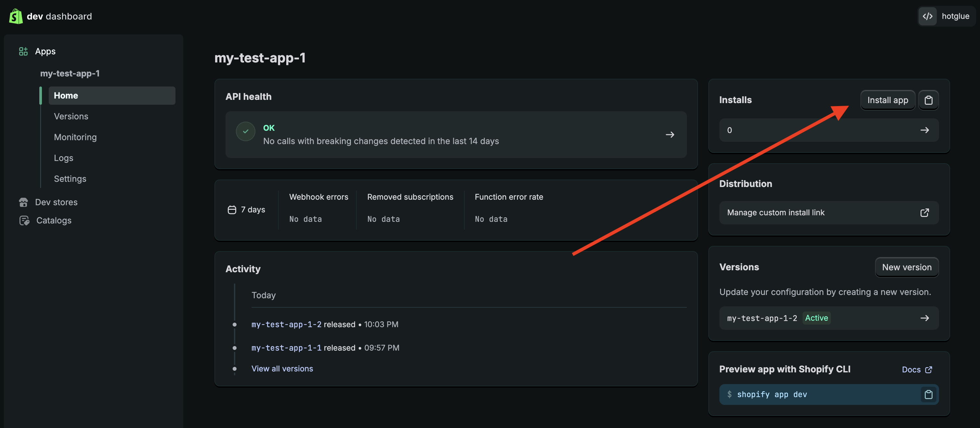Viewport: 980px width, 428px height.
Task: Click the Shopify bag logo icon
Action: [x=16, y=16]
